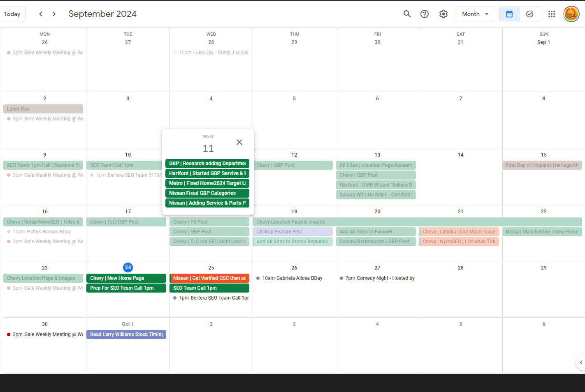Go to the next month
Screen dimensions: 585x392
[54, 14]
